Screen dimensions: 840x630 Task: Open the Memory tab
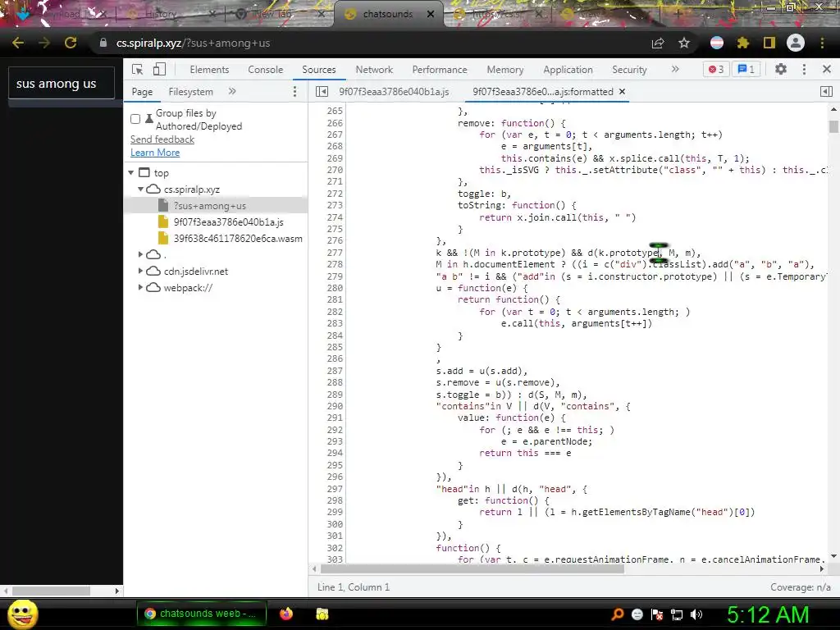pos(505,70)
